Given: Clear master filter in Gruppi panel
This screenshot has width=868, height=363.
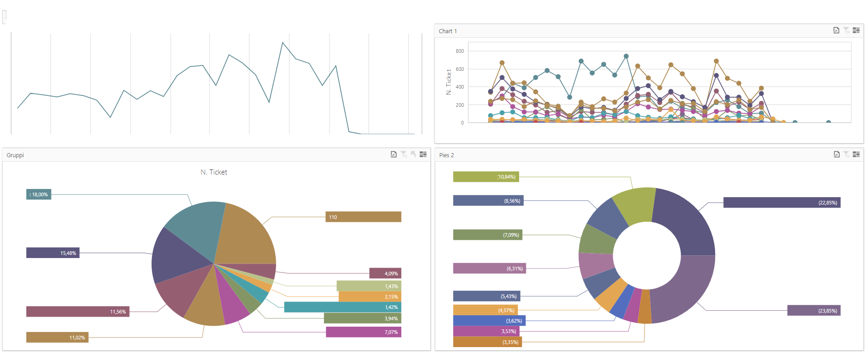Looking at the screenshot, I should 404,154.
